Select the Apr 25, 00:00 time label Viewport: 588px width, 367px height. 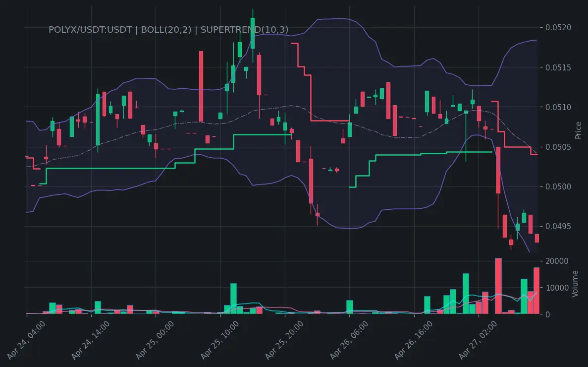(x=155, y=340)
